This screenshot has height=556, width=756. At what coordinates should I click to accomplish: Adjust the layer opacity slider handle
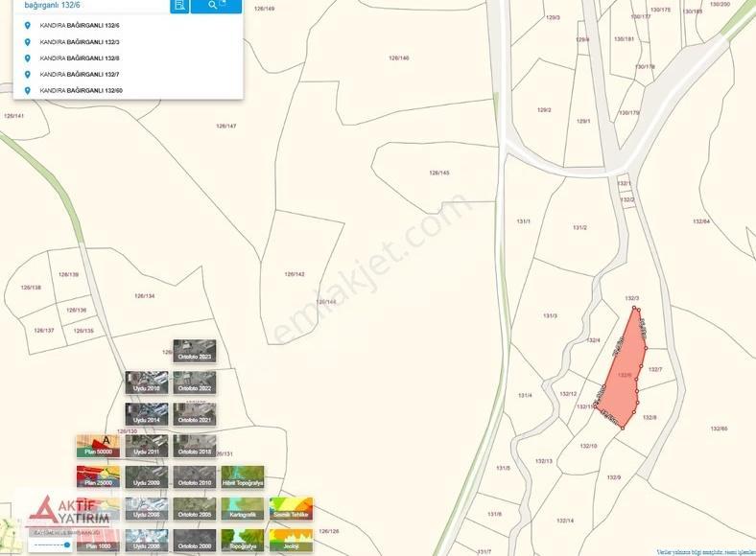(67, 544)
